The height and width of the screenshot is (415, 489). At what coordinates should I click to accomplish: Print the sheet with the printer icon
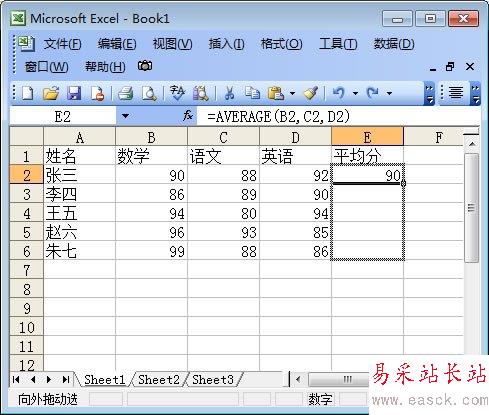(126, 93)
